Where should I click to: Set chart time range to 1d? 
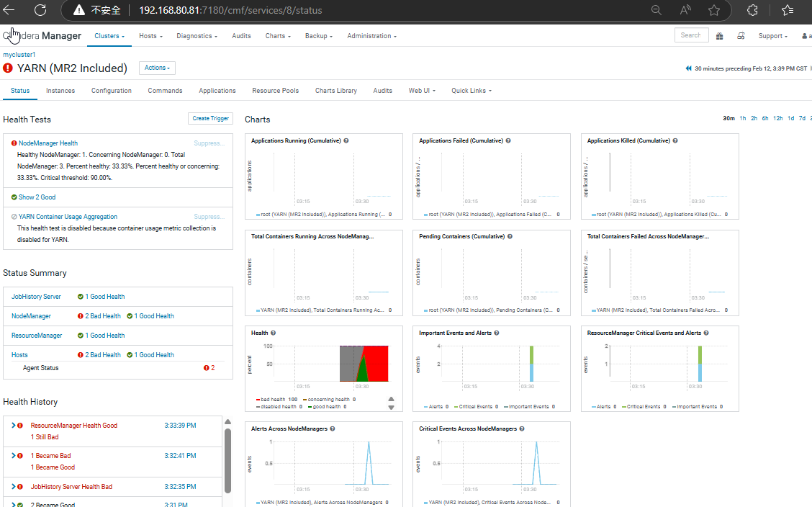pyautogui.click(x=791, y=119)
